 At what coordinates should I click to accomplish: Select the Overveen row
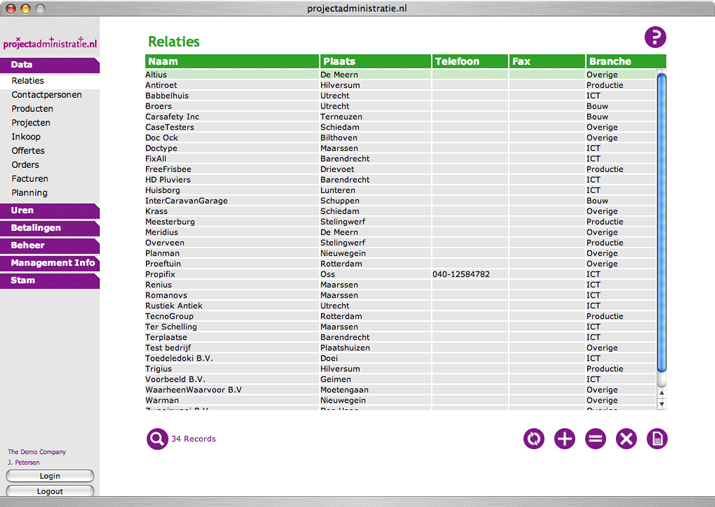[x=400, y=243]
